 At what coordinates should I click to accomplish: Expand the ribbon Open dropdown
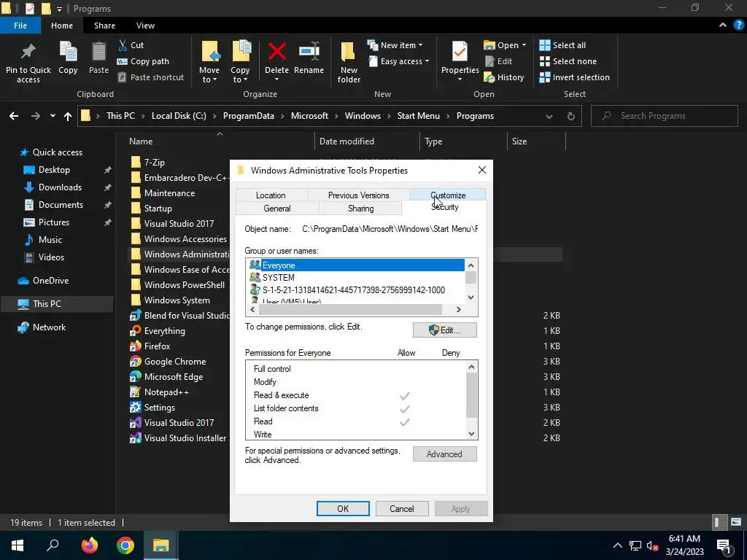(505, 45)
